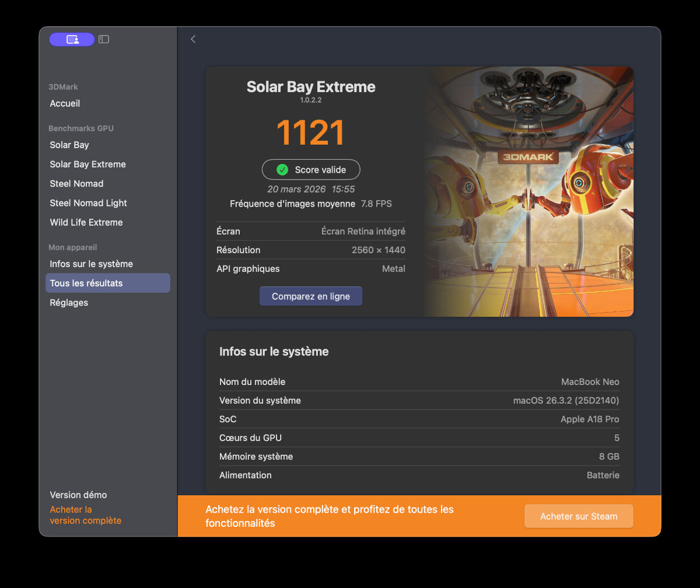
Task: Open the Wild Life Extreme benchmark
Action: pos(86,222)
